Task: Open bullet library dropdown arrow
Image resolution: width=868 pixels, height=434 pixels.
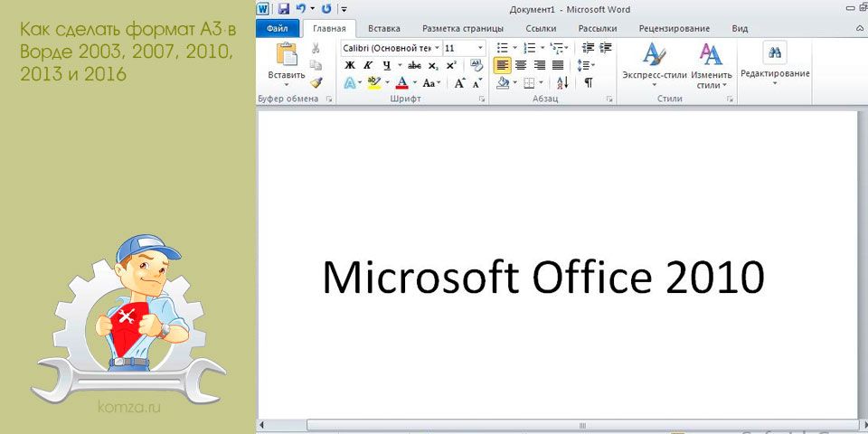Action: tap(514, 48)
